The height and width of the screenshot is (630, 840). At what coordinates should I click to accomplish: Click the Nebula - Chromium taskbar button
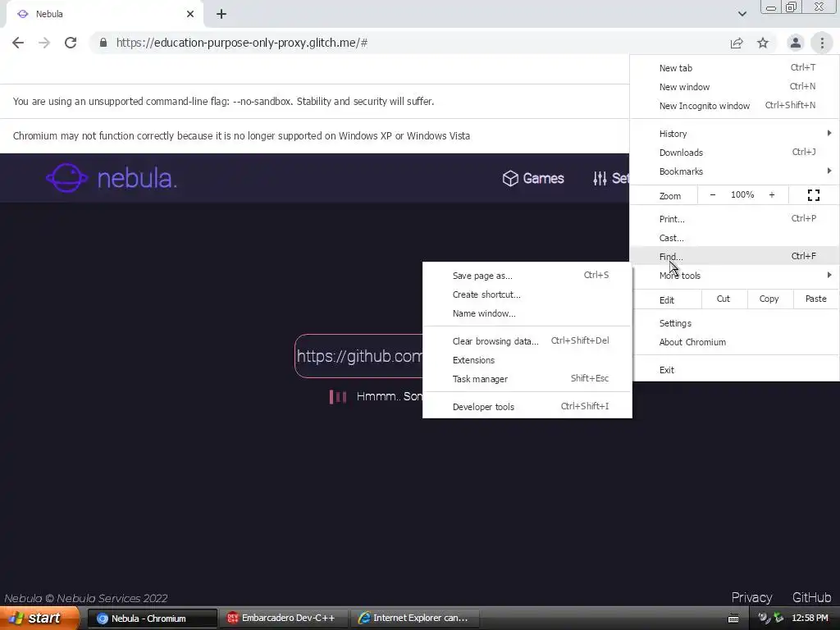pos(152,619)
